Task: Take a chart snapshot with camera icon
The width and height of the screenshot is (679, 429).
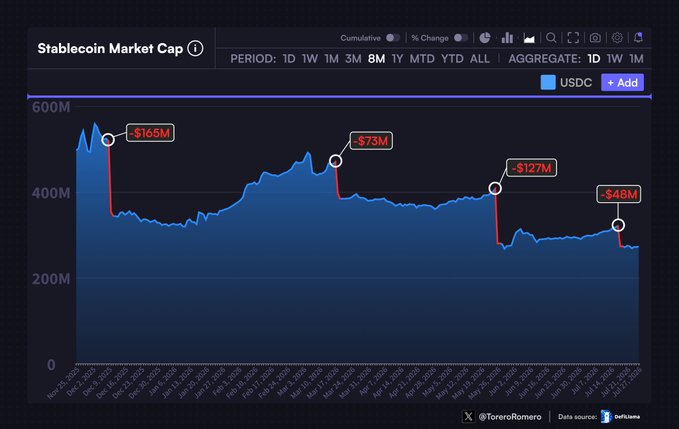Action: click(x=595, y=38)
